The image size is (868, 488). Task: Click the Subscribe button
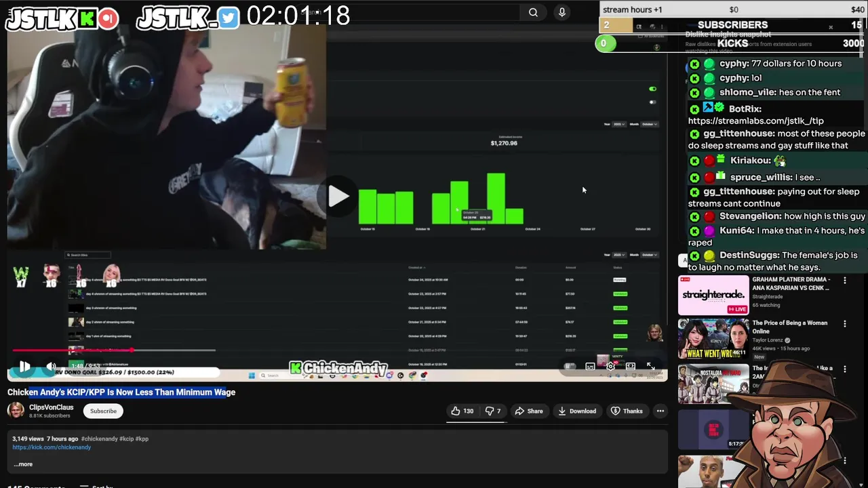(x=103, y=411)
